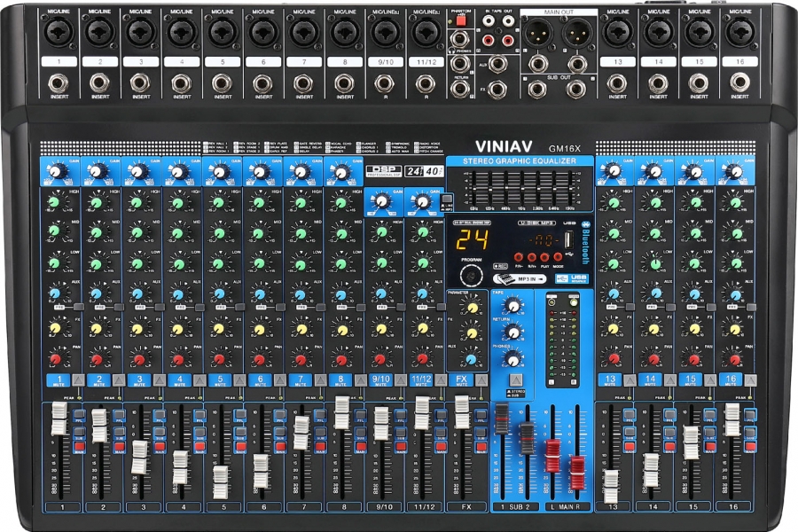
Task: Enable the Phantom +48V power switch
Action: click(461, 21)
